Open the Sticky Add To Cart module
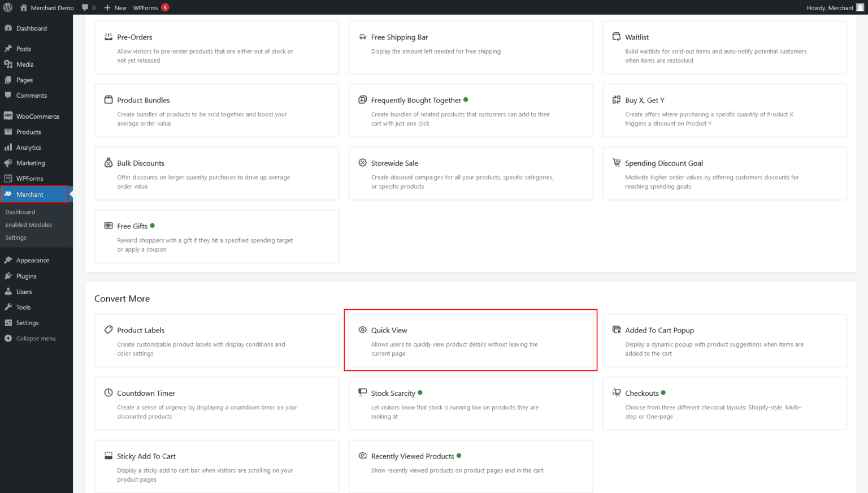868x493 pixels. coord(146,456)
